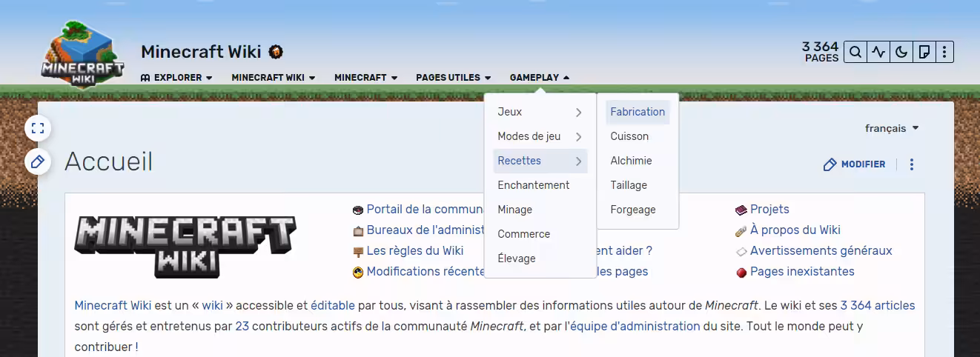This screenshot has height=357, width=980.
Task: Open the français language selector
Action: 892,128
